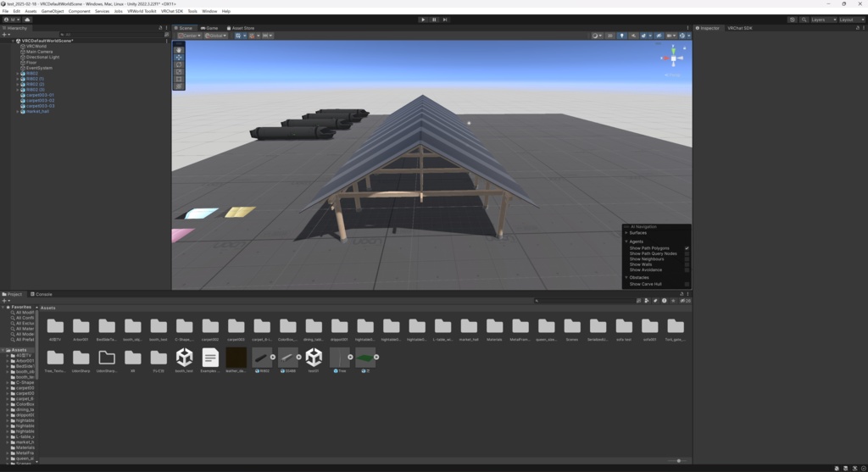
Task: Enable Show Avoidance checkbox
Action: (x=687, y=270)
